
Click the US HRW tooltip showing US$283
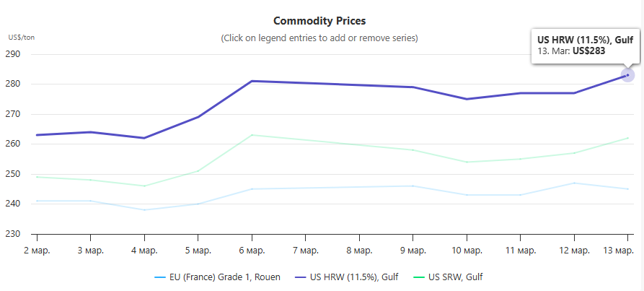coord(585,47)
